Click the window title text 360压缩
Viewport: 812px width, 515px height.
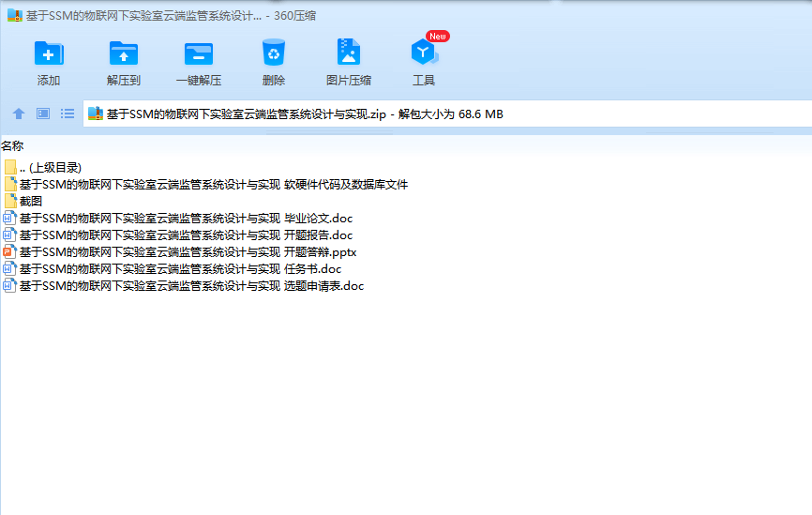tap(295, 16)
